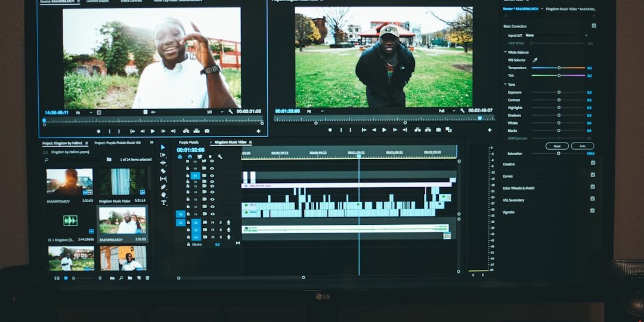Screen dimensions: 644x322
Task: Open Program monitor Full resolution dropdown
Action: pyautogui.click(x=446, y=111)
